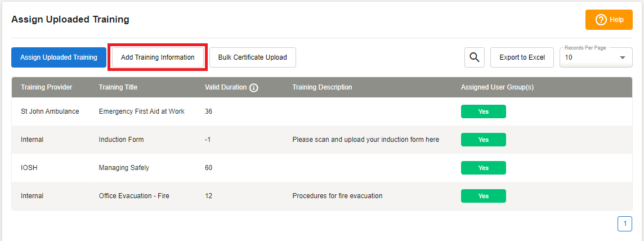Viewport: 644px width, 241px height.
Task: Open the Help button
Action: (609, 20)
